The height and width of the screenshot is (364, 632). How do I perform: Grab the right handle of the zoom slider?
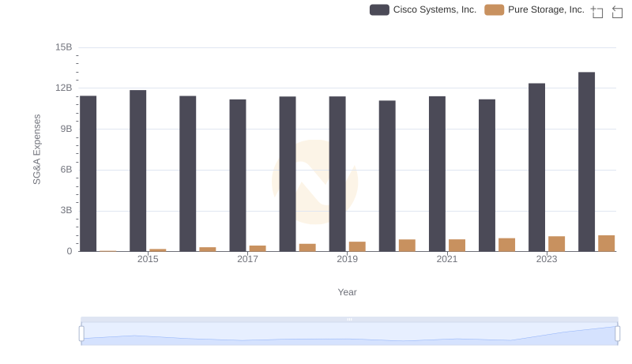[618, 334]
